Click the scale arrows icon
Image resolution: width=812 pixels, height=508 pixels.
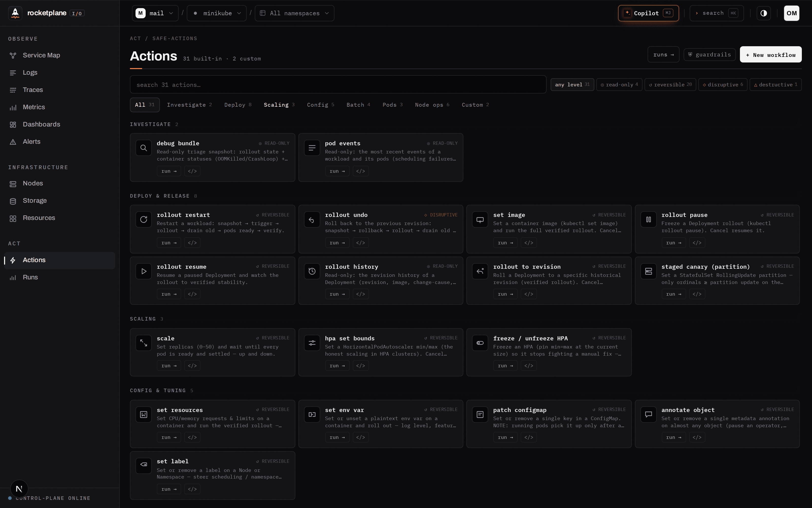click(144, 343)
